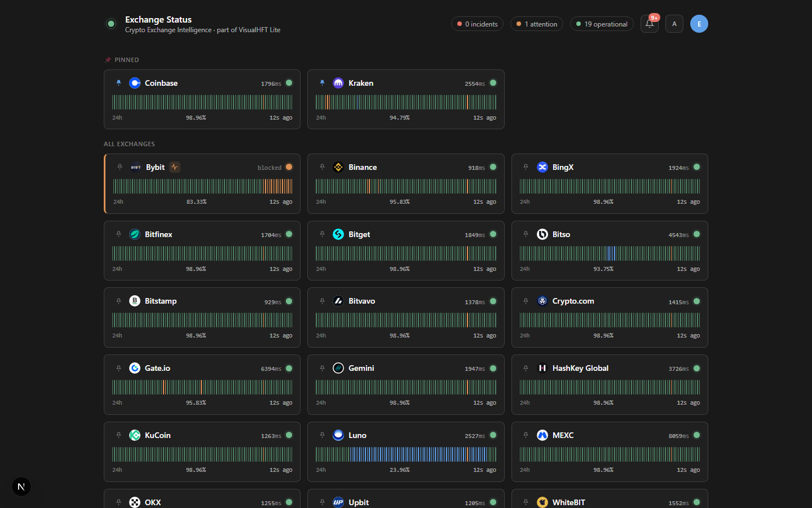Pin the BingX exchange
The height and width of the screenshot is (508, 812).
point(526,167)
